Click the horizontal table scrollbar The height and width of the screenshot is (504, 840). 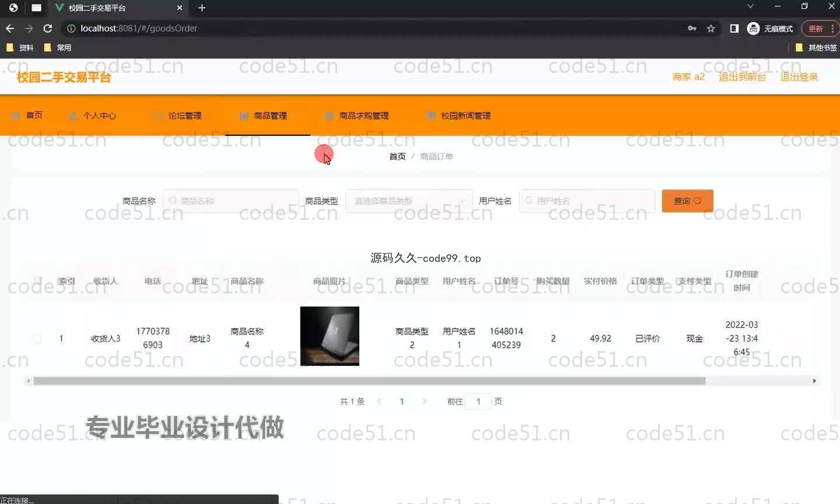coord(369,381)
